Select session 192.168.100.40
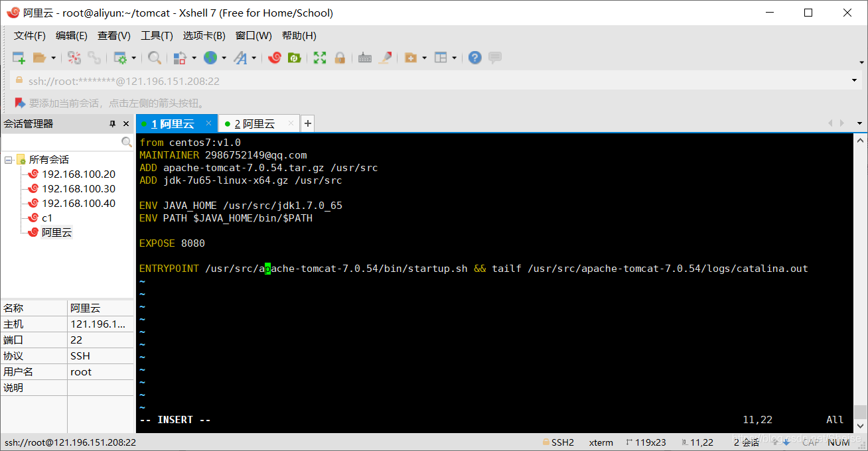 (x=78, y=204)
